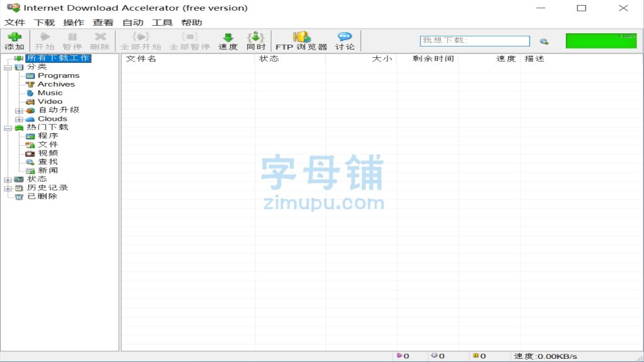
Task: Click the search magnifier icon beside the field
Action: click(544, 41)
